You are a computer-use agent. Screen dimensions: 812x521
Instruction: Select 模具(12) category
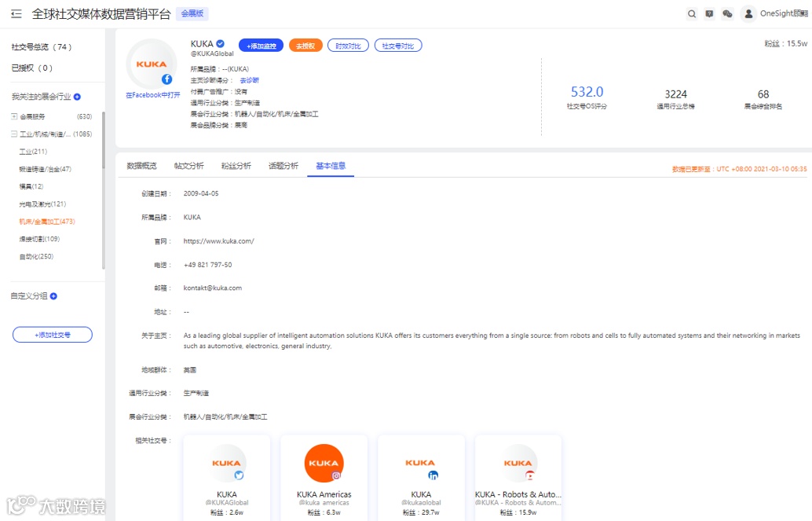point(31,186)
